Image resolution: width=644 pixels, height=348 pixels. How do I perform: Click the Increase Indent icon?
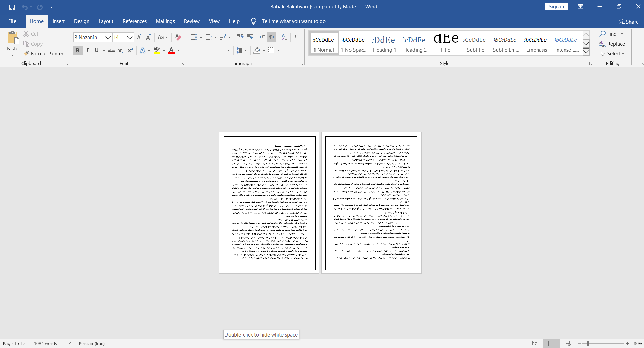point(250,37)
